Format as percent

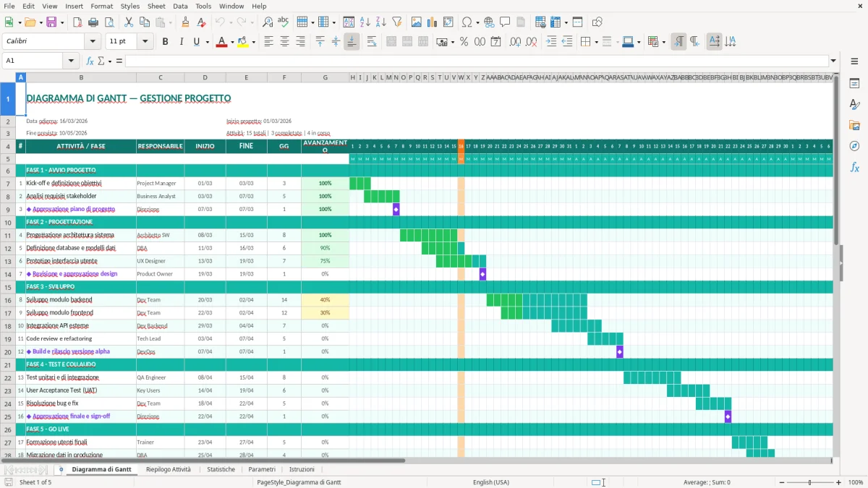(x=464, y=42)
